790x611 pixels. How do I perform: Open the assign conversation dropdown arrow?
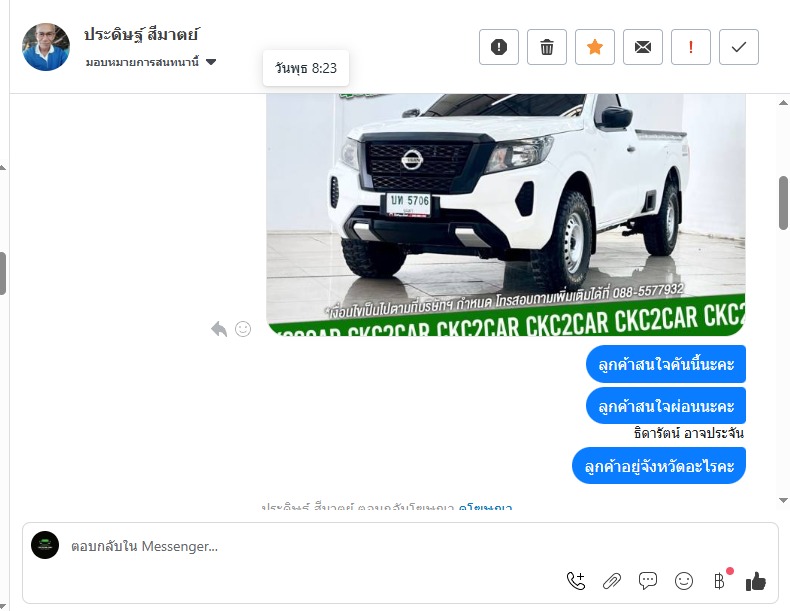(x=211, y=62)
